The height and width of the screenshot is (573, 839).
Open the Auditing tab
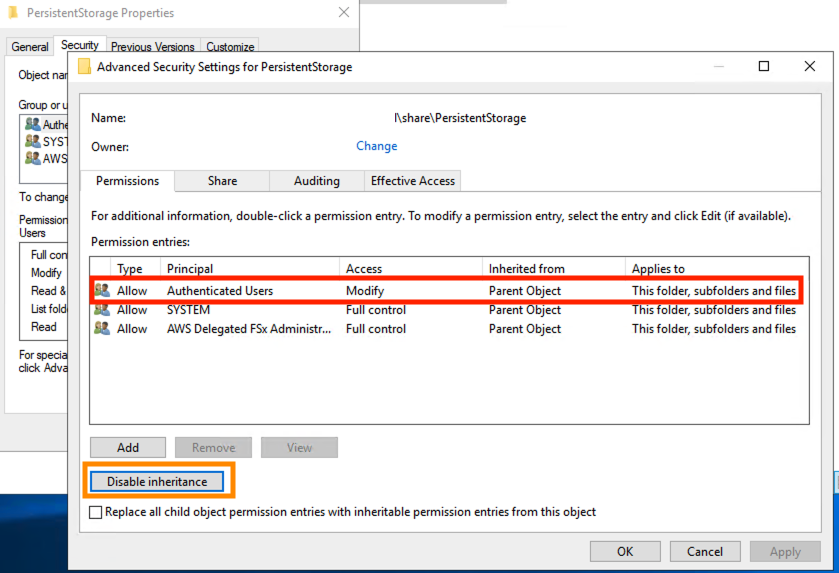pos(317,181)
